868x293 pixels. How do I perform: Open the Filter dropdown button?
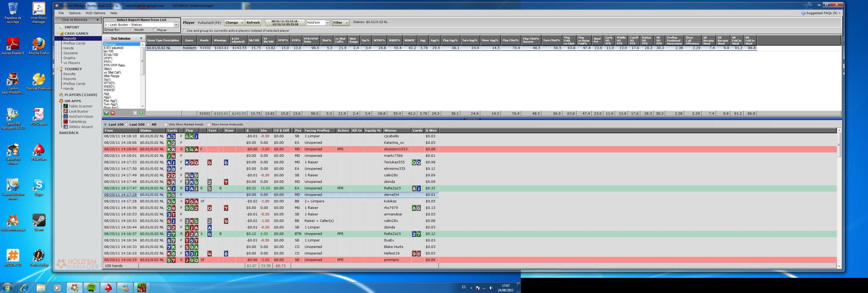(x=340, y=23)
